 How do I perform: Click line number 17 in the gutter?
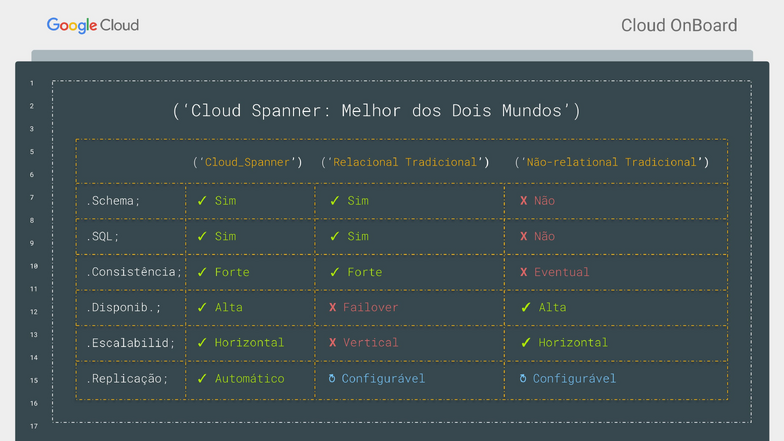coord(33,426)
